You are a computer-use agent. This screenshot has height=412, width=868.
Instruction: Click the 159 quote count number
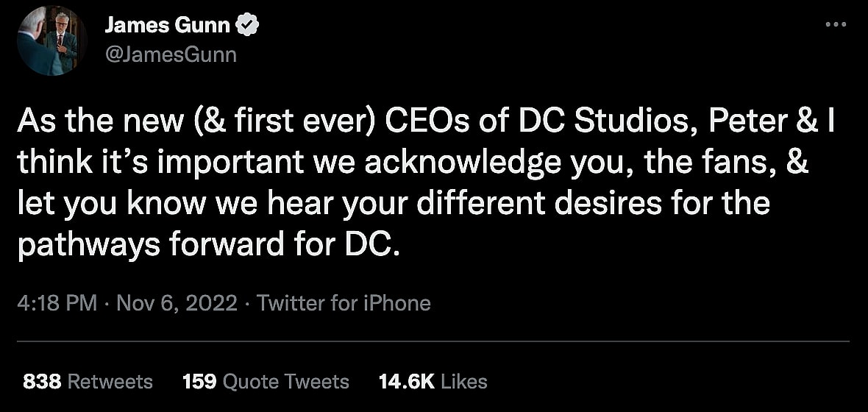click(199, 381)
